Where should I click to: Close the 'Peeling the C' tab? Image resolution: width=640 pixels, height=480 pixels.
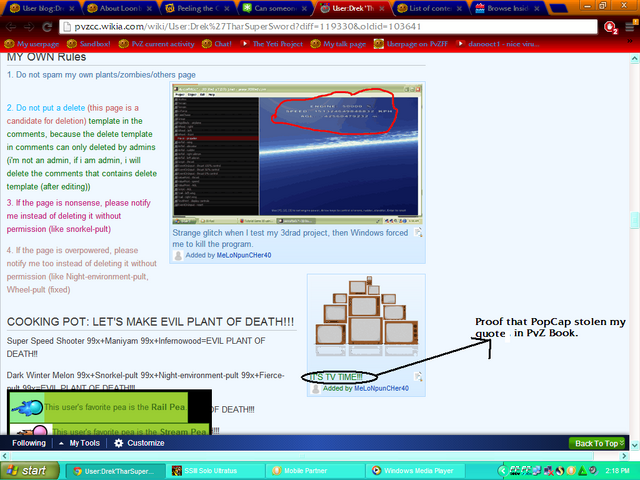[227, 8]
